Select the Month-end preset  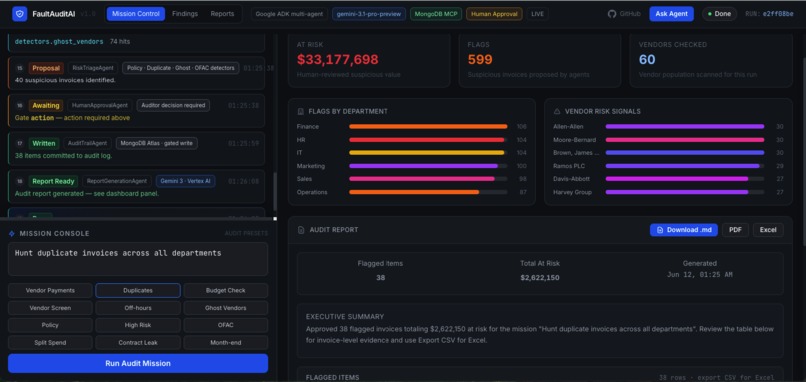tap(226, 342)
